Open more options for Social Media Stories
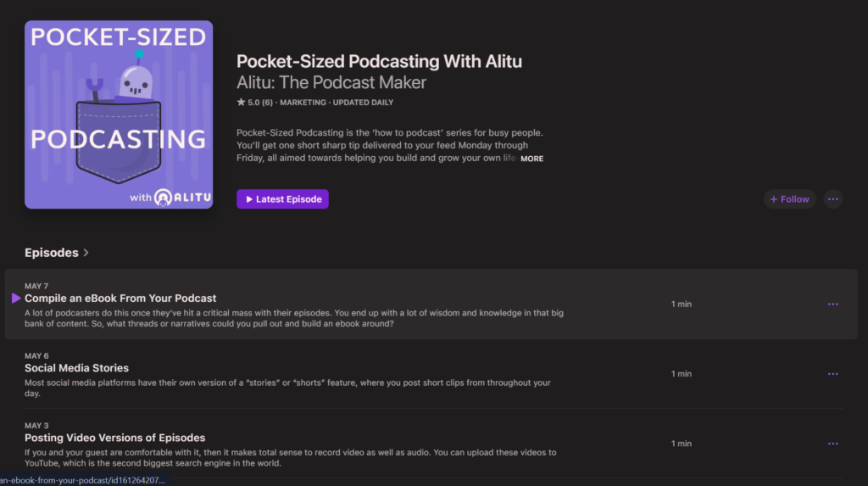The image size is (868, 486). click(x=832, y=374)
